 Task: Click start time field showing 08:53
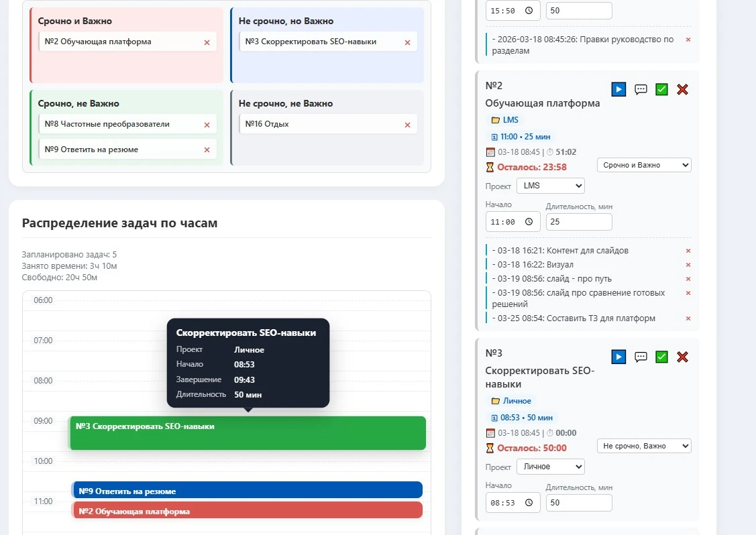[x=512, y=503]
